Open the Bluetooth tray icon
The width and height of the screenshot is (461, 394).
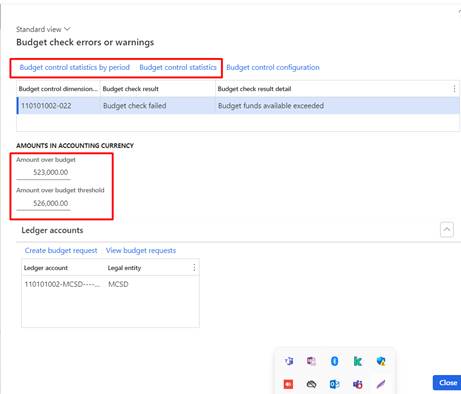[x=334, y=361]
